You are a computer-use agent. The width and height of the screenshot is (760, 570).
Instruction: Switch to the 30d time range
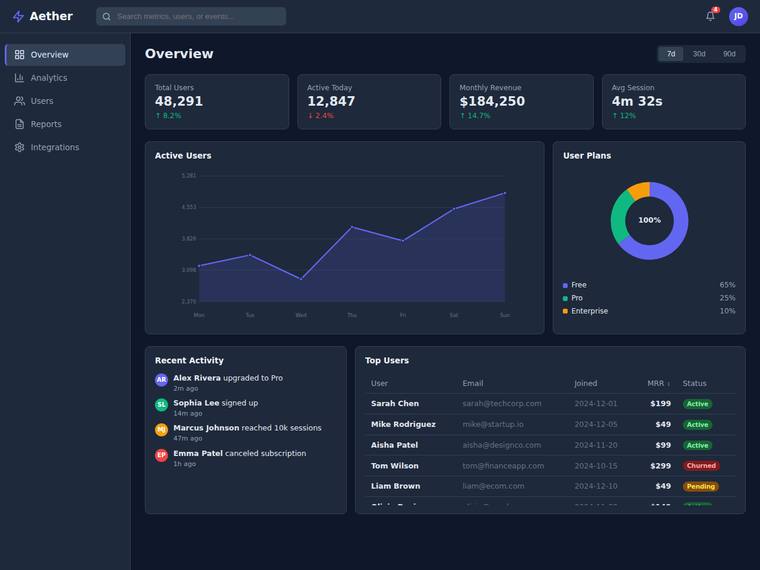[x=699, y=54]
